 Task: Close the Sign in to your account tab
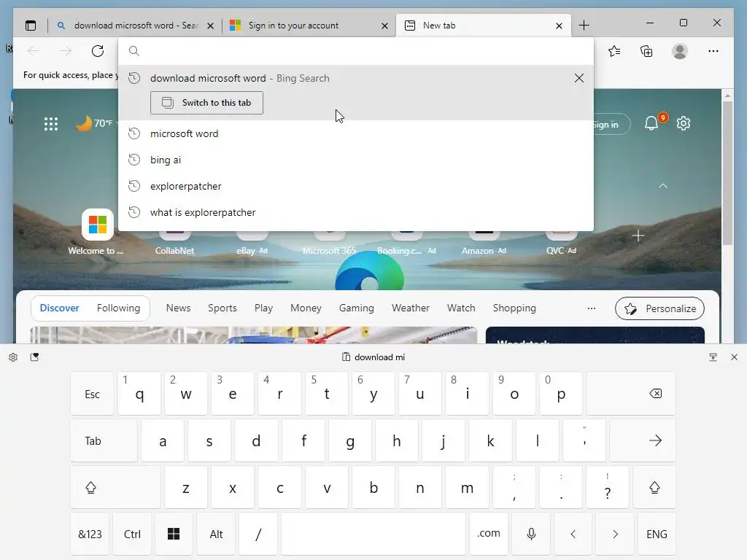tap(385, 26)
